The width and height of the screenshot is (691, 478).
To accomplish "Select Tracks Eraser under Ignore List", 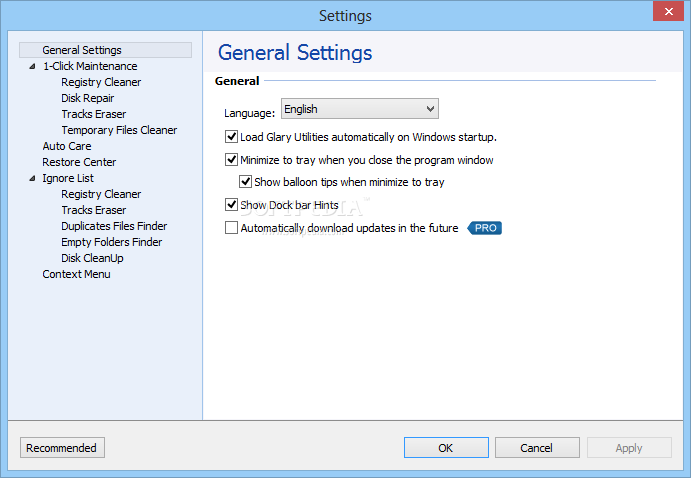I will click(93, 210).
